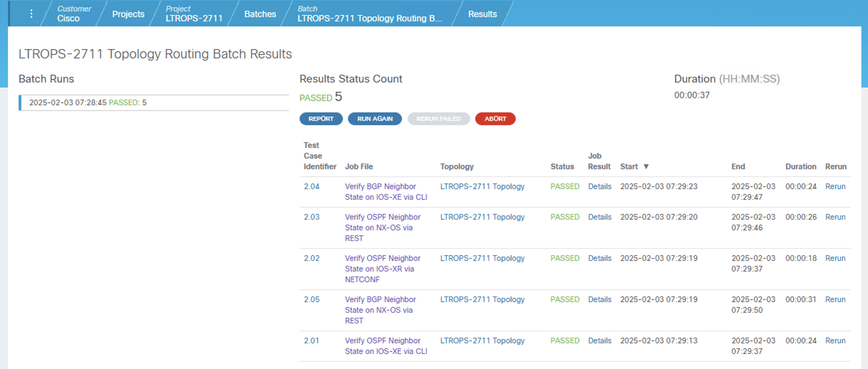This screenshot has height=369, width=868.
Task: Toggle sort order arrow on Start column
Action: click(x=646, y=166)
